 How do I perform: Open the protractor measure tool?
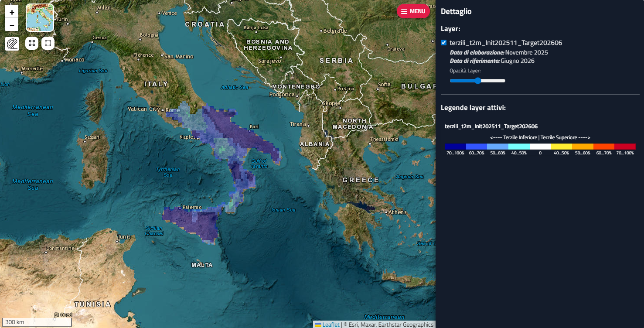click(12, 44)
